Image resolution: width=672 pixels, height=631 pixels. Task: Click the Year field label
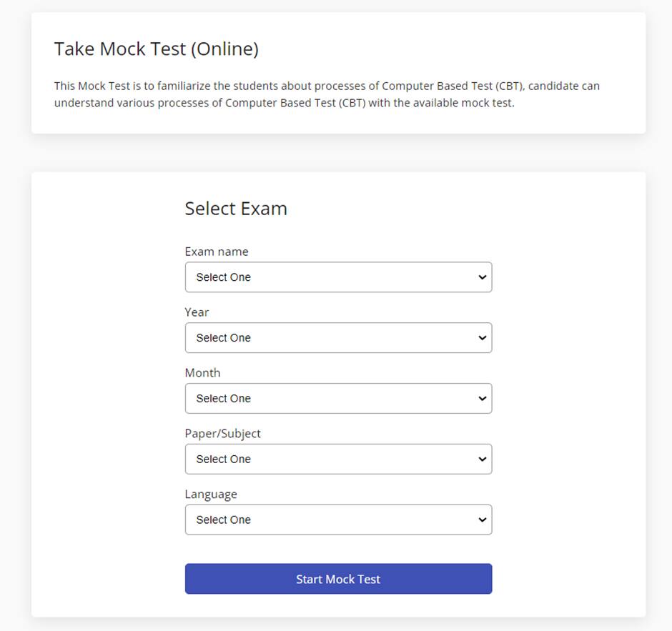pos(197,312)
